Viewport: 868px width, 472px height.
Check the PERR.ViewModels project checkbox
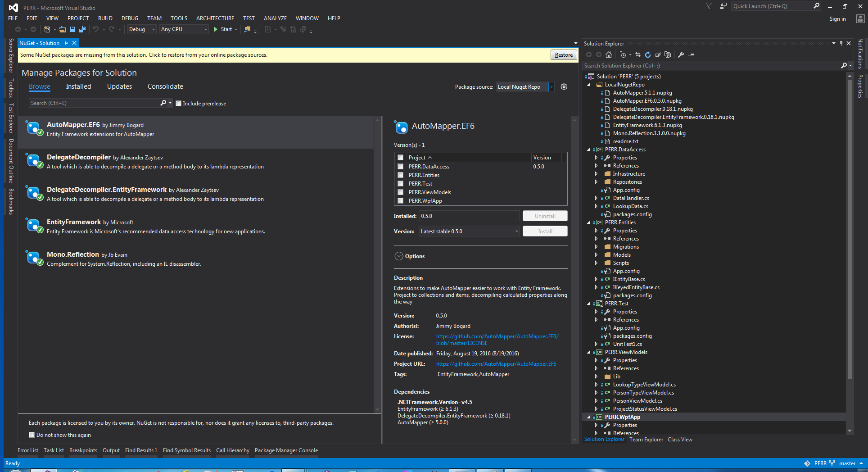pos(400,192)
